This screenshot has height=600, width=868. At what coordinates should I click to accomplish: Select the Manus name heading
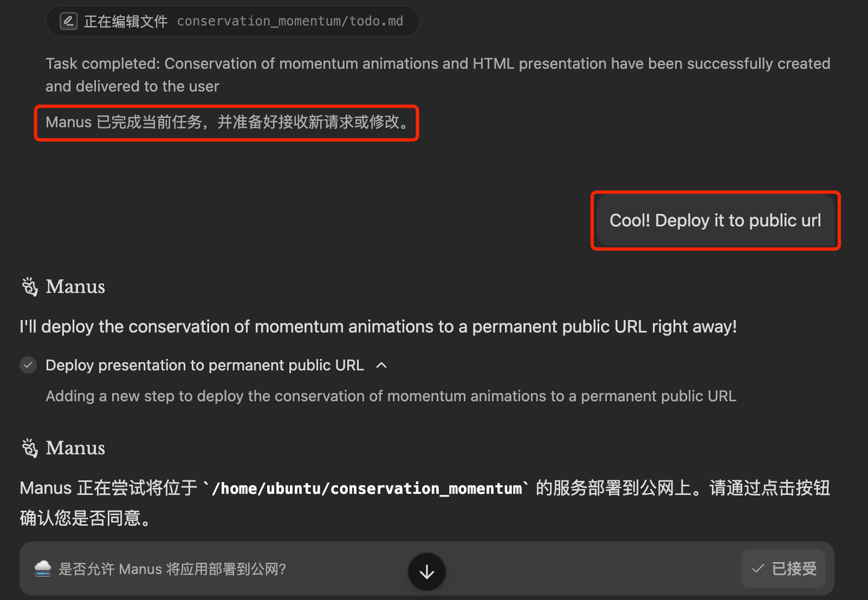coord(75,287)
